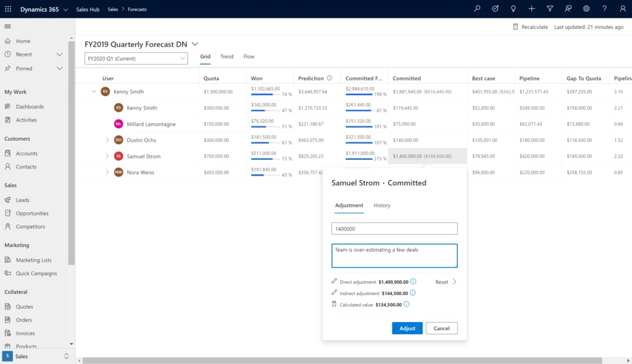
Task: Click the Adjust button
Action: [407, 328]
